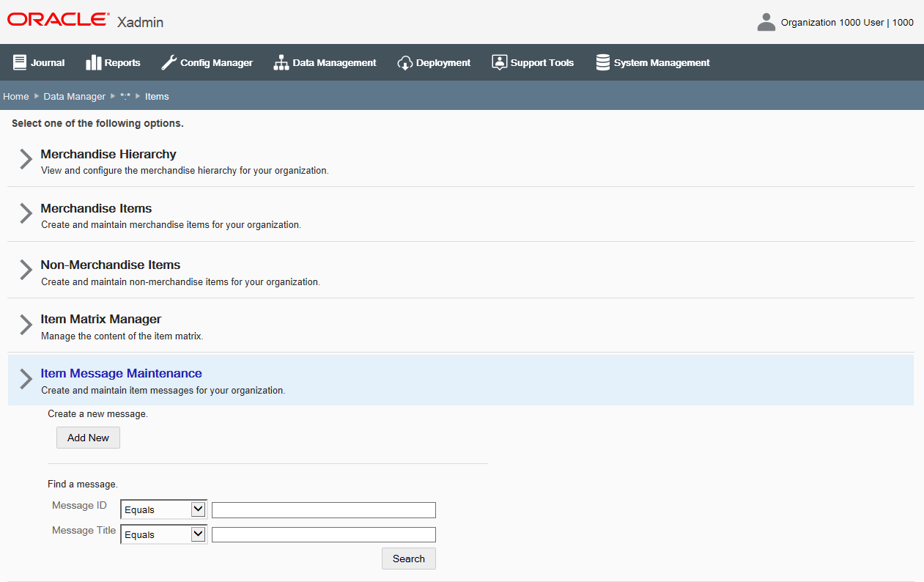Viewport: 924px width, 582px height.
Task: Go to Home in breadcrumb
Action: [16, 96]
